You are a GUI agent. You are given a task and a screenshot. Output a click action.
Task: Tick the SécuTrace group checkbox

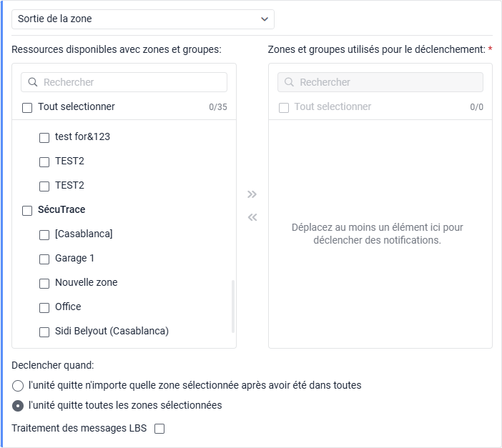point(27,210)
